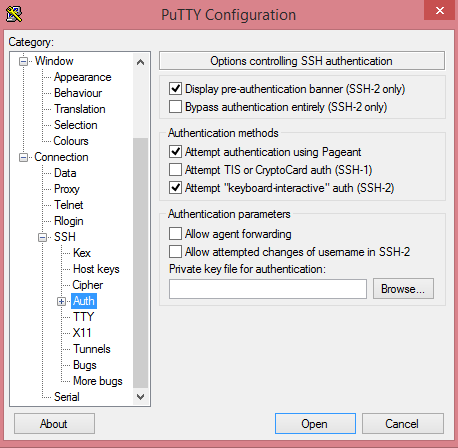The image size is (458, 448).
Task: Check Allow agent forwarding
Action: 175,234
